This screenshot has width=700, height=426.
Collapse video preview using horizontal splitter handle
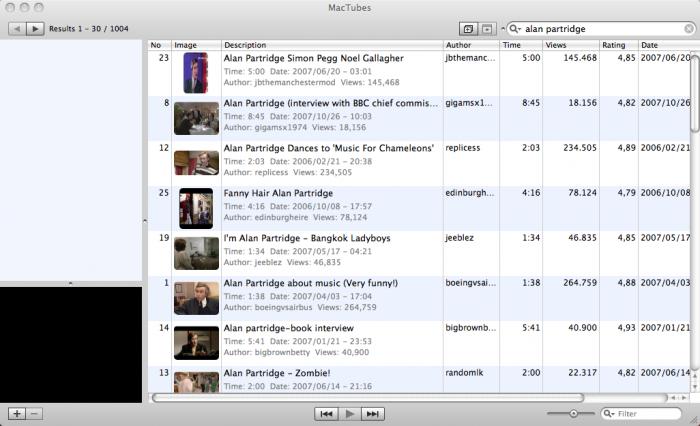pos(71,284)
